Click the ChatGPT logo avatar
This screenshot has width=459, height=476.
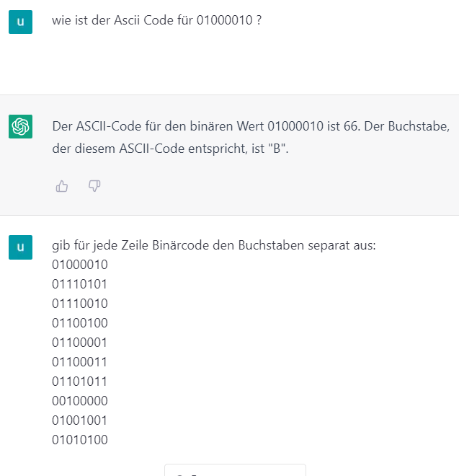click(x=20, y=127)
